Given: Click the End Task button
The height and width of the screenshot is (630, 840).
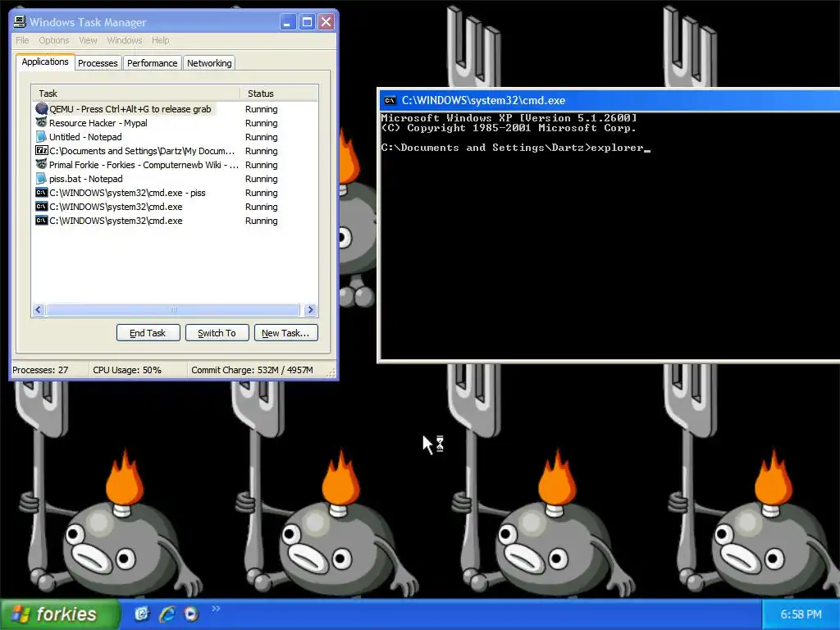Looking at the screenshot, I should [148, 333].
